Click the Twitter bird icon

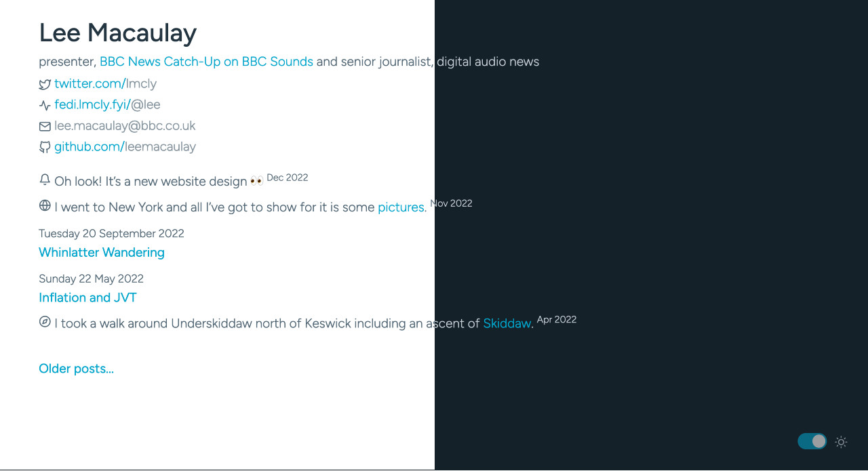[45, 84]
